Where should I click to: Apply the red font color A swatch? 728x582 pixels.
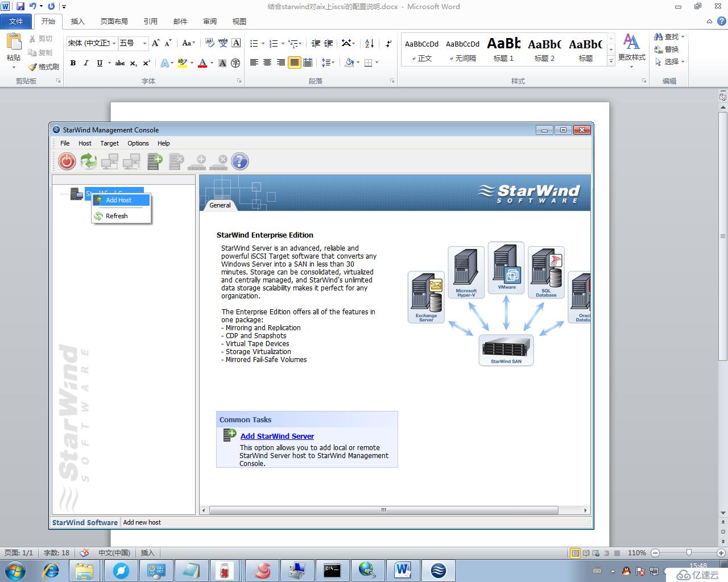pos(202,63)
